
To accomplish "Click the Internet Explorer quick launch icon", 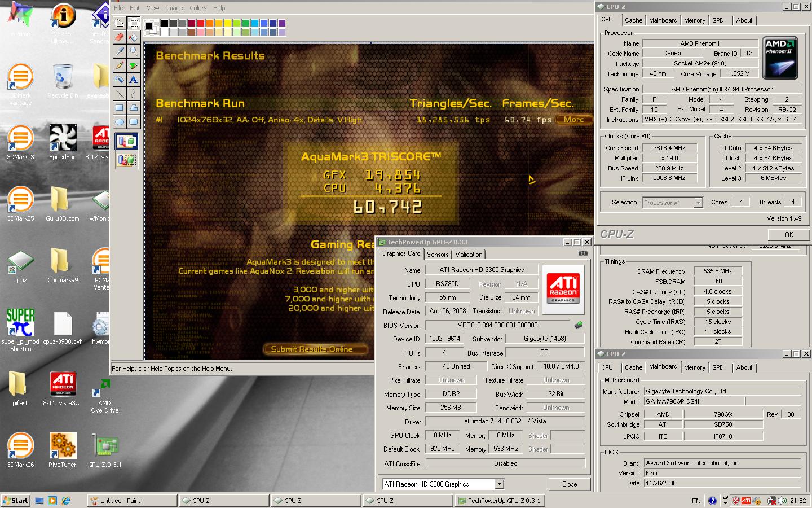I will 66,501.
